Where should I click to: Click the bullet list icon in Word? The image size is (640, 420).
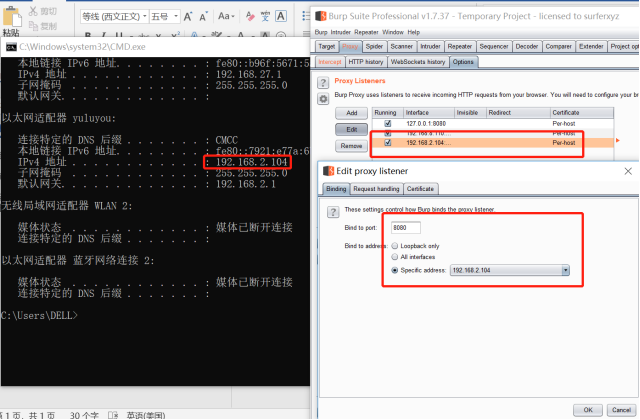coord(306,16)
